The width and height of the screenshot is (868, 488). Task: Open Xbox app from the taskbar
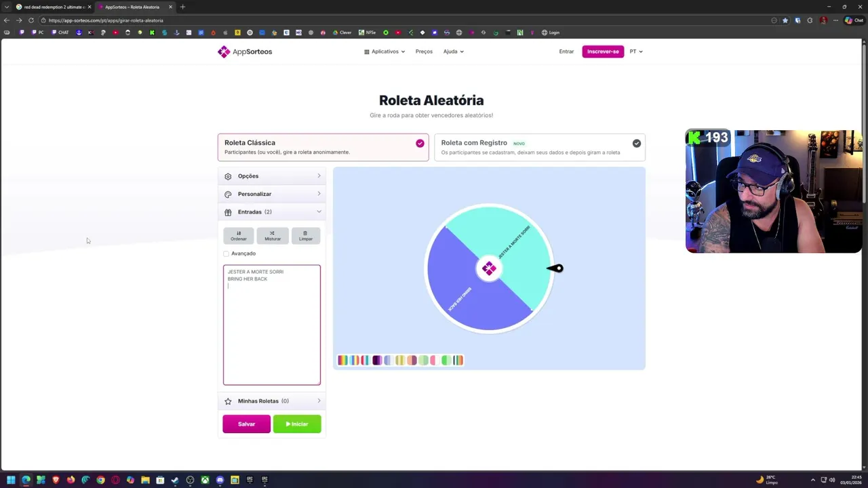point(205,480)
